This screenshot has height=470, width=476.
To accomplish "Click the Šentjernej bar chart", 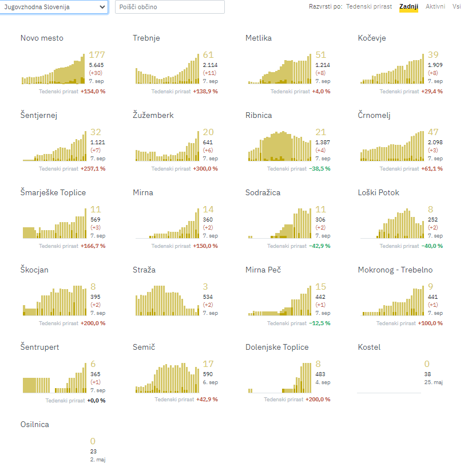I will pos(55,146).
